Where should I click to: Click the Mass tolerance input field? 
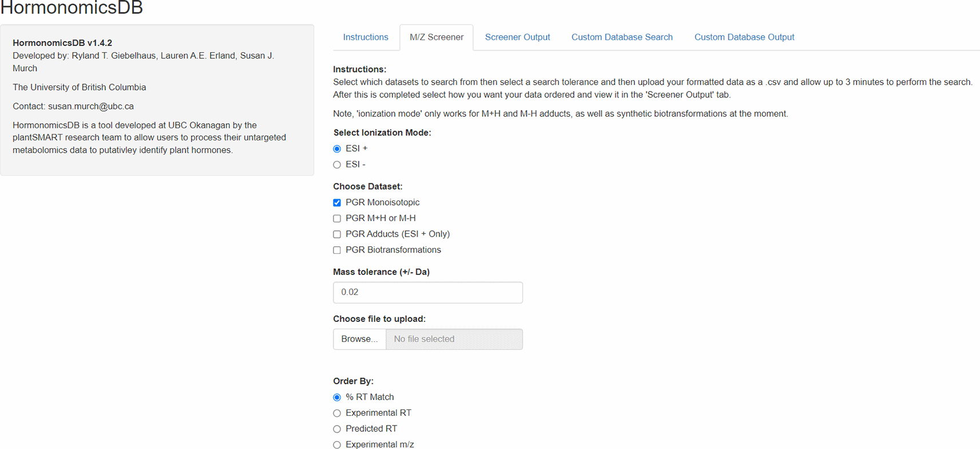[427, 293]
